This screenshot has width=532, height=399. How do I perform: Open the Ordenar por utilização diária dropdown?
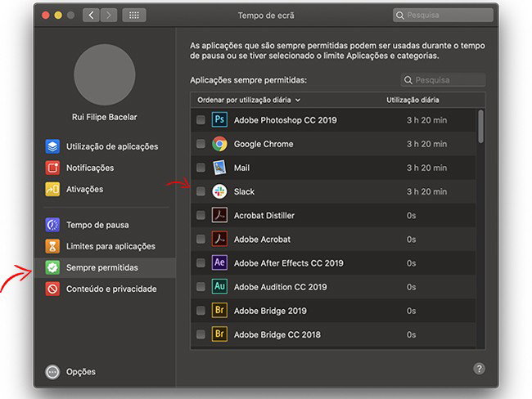pos(249,100)
